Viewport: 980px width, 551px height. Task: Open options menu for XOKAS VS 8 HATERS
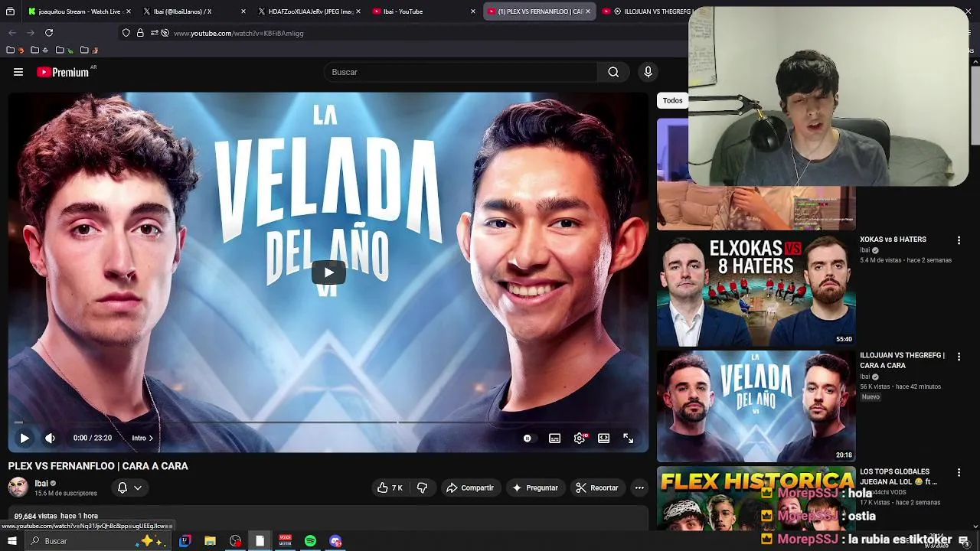pyautogui.click(x=959, y=240)
